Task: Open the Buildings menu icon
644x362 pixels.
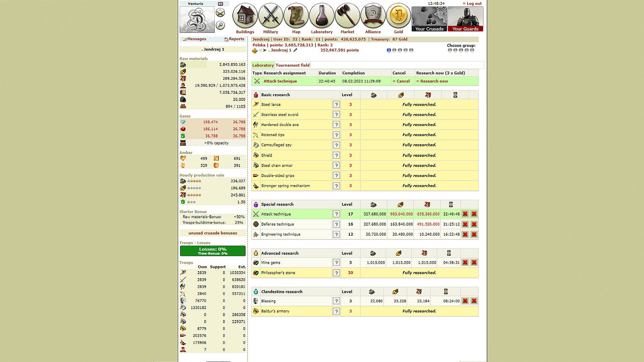Action: click(x=245, y=16)
